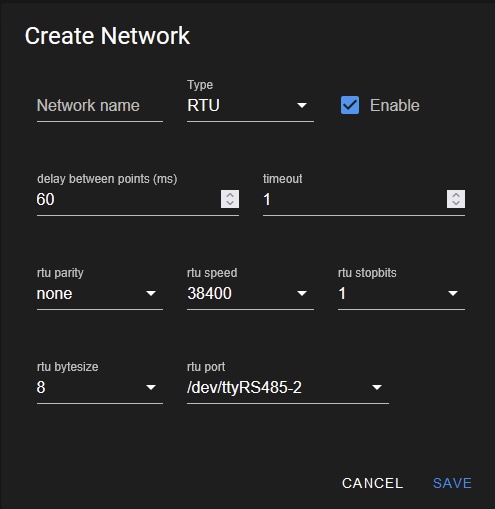The height and width of the screenshot is (509, 495).
Task: Expand the rtu parity dropdown arrow
Action: (151, 294)
